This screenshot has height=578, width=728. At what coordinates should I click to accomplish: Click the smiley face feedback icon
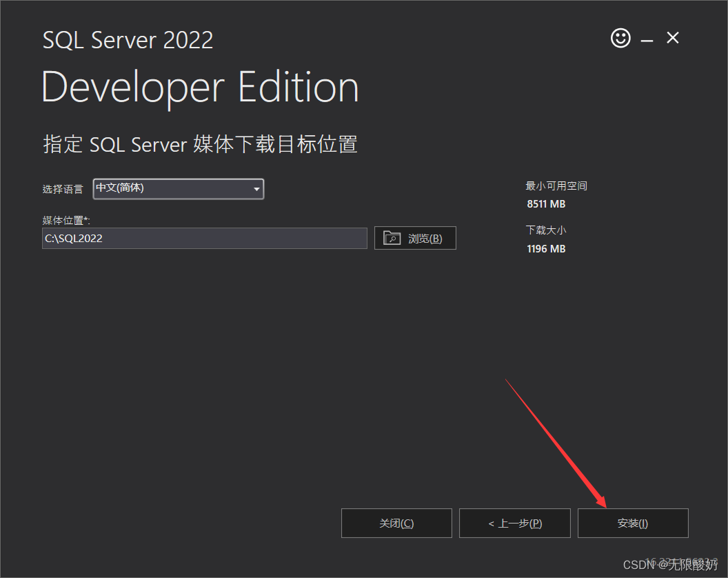pyautogui.click(x=620, y=39)
